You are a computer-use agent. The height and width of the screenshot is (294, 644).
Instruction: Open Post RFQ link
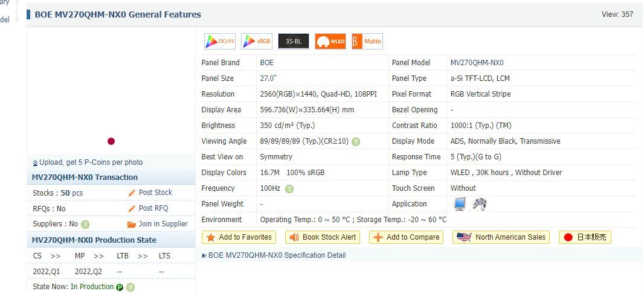pyautogui.click(x=153, y=208)
